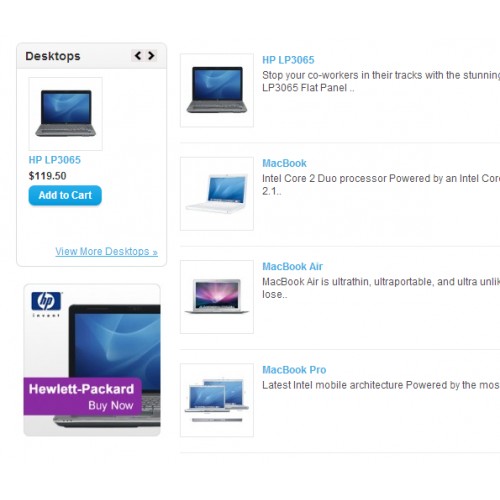Open the MacBook Pro title link
The image size is (500, 500).
[294, 370]
